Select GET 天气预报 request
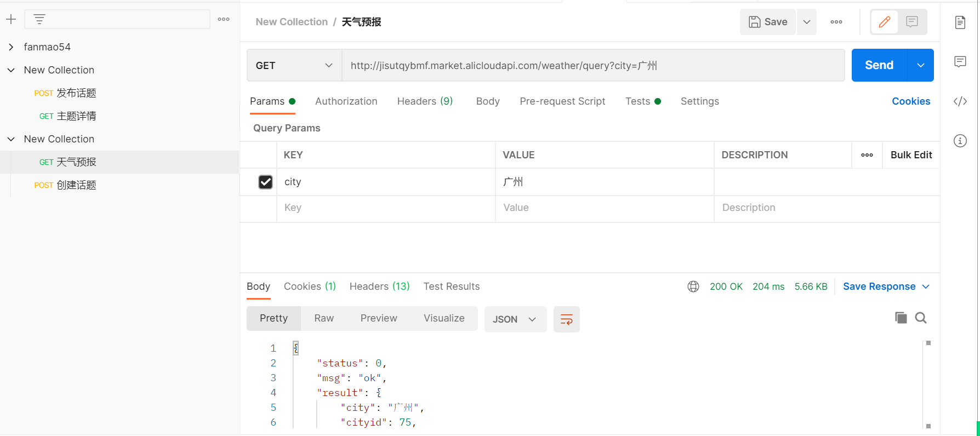This screenshot has width=980, height=436. 119,162
